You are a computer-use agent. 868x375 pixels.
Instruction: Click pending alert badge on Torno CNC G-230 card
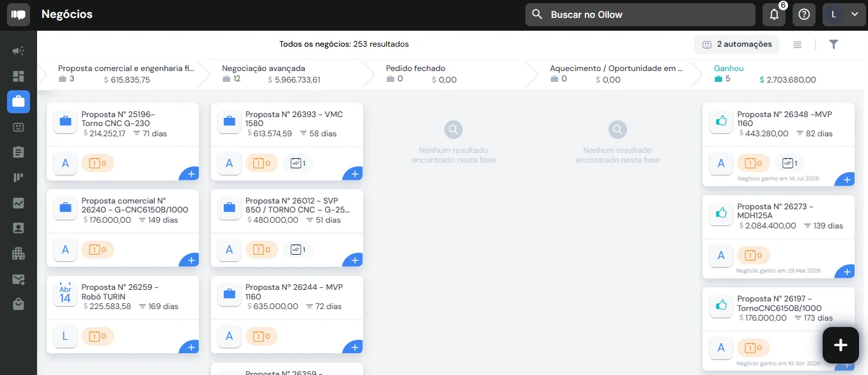(x=98, y=163)
